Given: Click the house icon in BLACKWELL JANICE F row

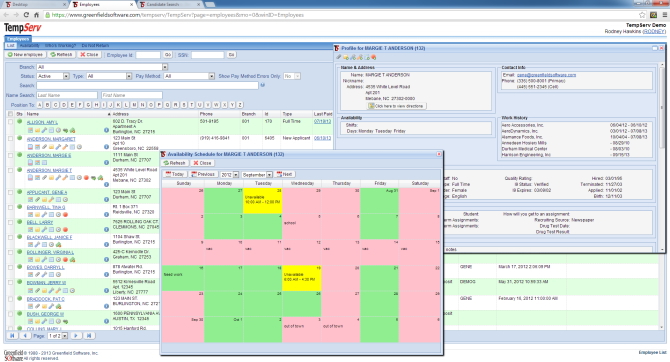Looking at the screenshot, I should click(x=58, y=244).
